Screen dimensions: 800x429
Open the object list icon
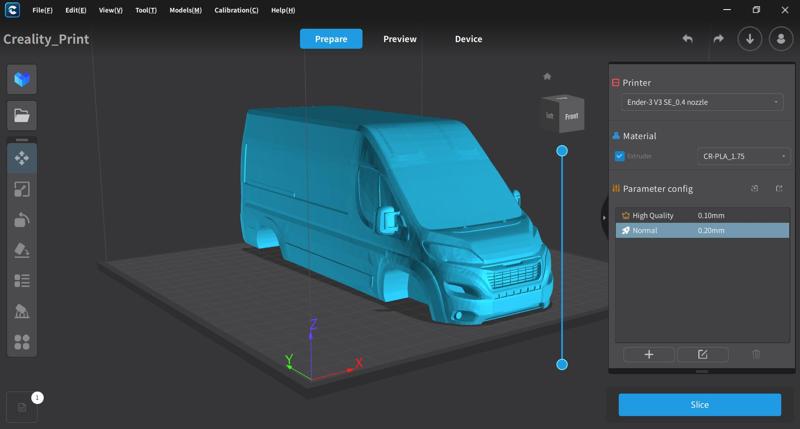22,281
